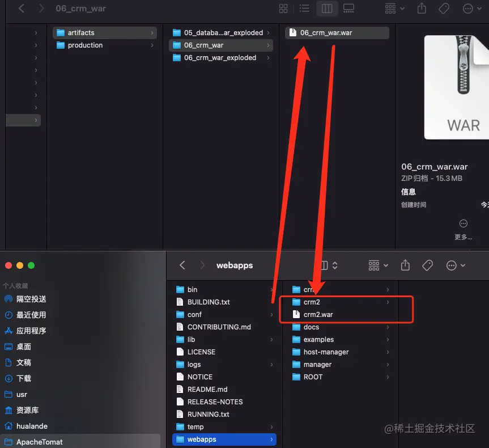Select the RUNNING.txt file

coord(224,415)
